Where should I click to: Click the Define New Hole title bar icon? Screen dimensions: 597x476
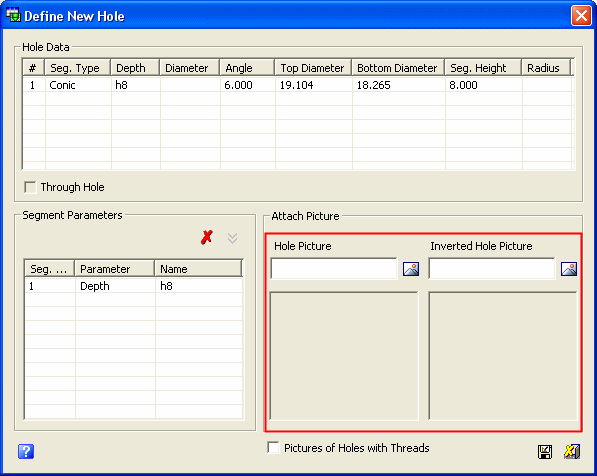point(13,15)
